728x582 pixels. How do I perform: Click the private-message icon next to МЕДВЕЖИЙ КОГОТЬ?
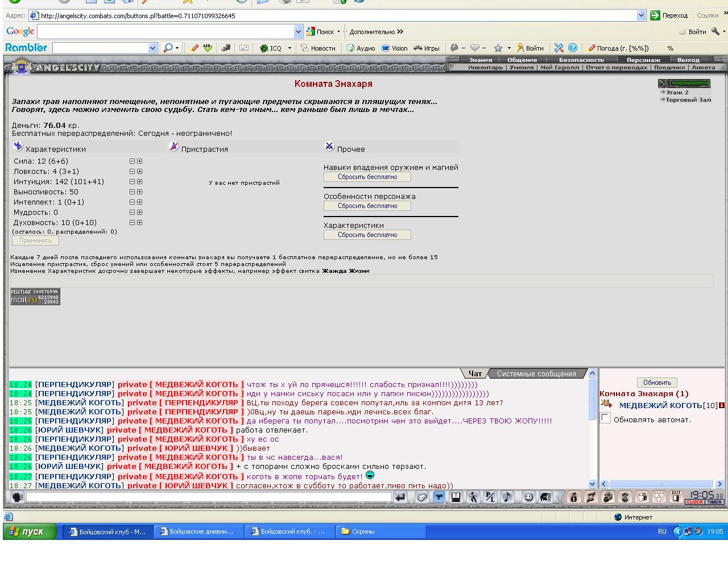point(606,404)
